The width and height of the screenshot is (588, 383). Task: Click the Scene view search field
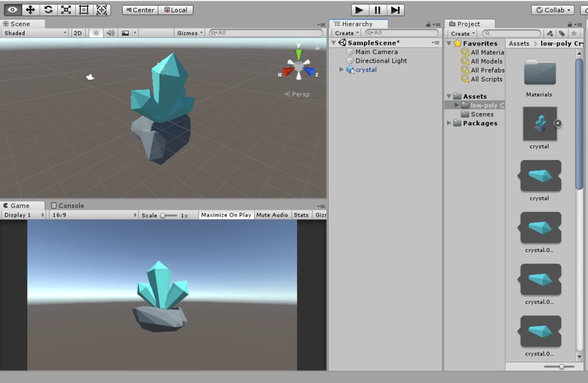click(x=266, y=33)
